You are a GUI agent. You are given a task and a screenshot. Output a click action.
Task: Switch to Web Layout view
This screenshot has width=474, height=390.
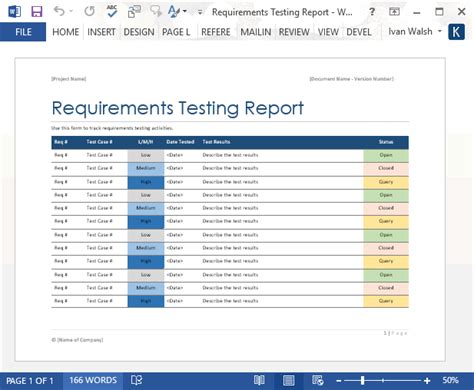(317, 380)
